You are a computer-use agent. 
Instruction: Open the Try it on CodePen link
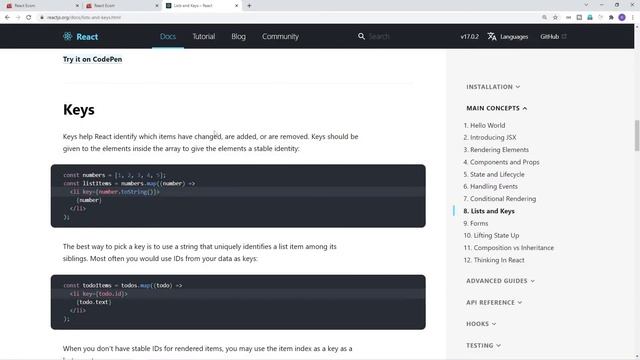click(92, 59)
